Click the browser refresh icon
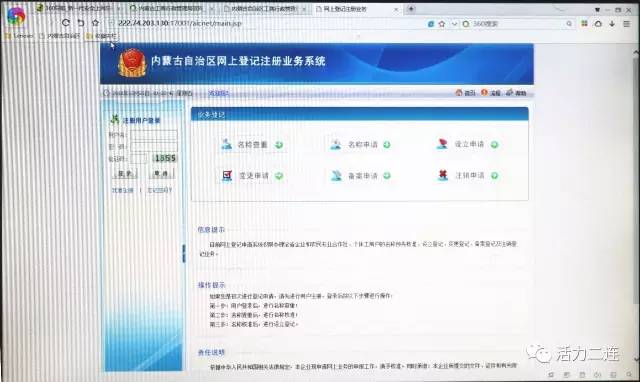Screen dimensions: 640x382 pyautogui.click(x=66, y=23)
